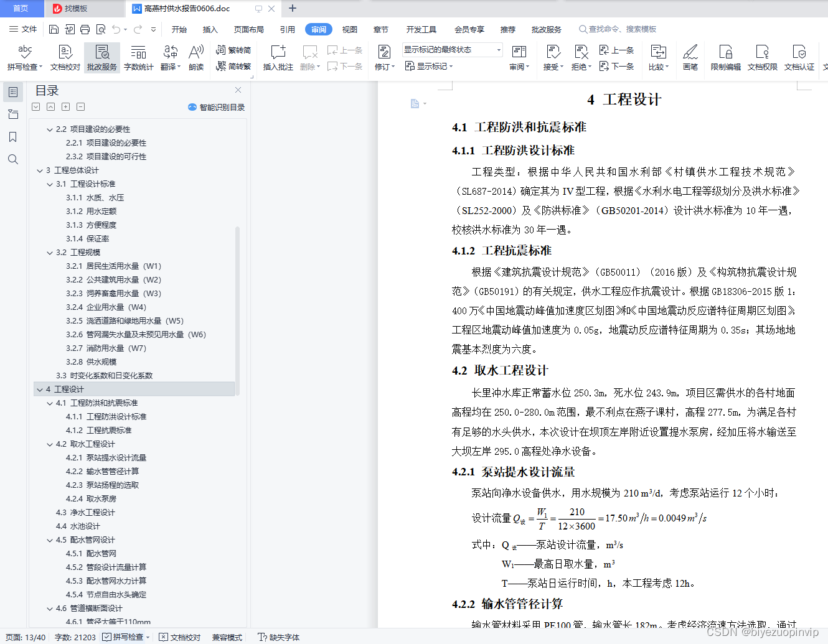Viewport: 828px width, 644px height.
Task: Collapse the 4 工程设计 outline node
Action: click(x=40, y=390)
